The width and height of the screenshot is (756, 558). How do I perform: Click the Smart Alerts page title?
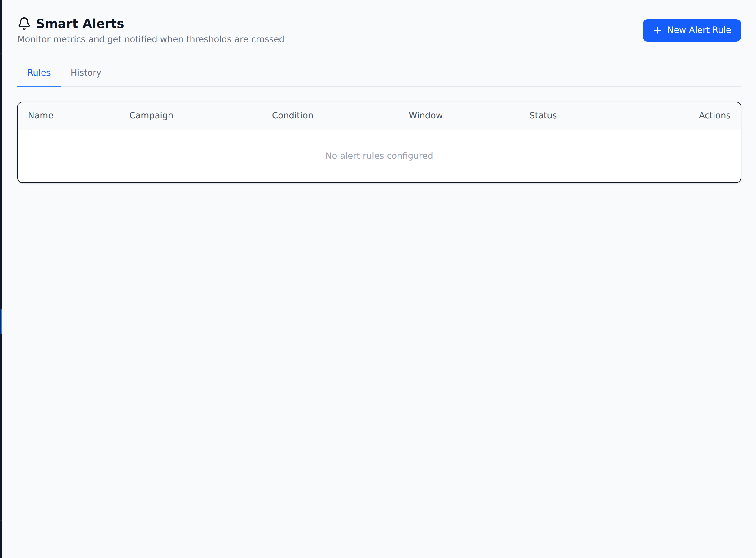click(x=80, y=23)
